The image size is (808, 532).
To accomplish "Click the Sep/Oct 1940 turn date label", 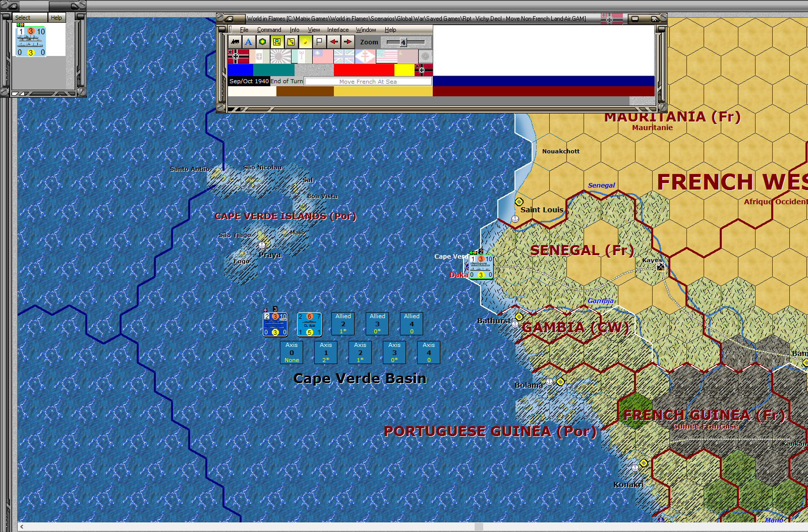I will [x=249, y=81].
